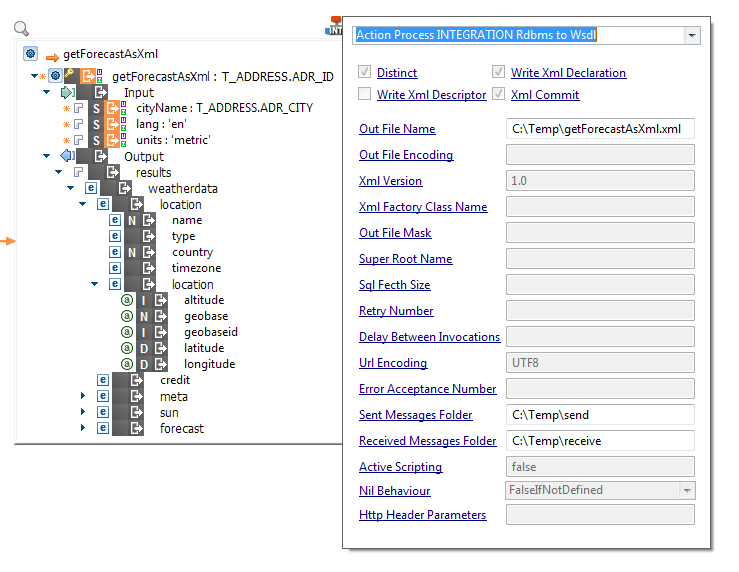
Task: Open the Xml Version link
Action: [390, 181]
